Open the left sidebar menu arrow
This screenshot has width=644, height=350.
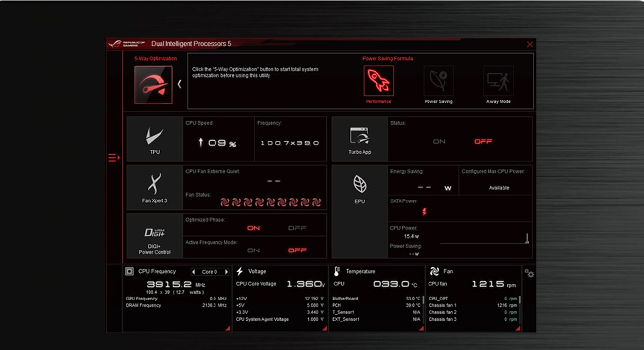(114, 158)
